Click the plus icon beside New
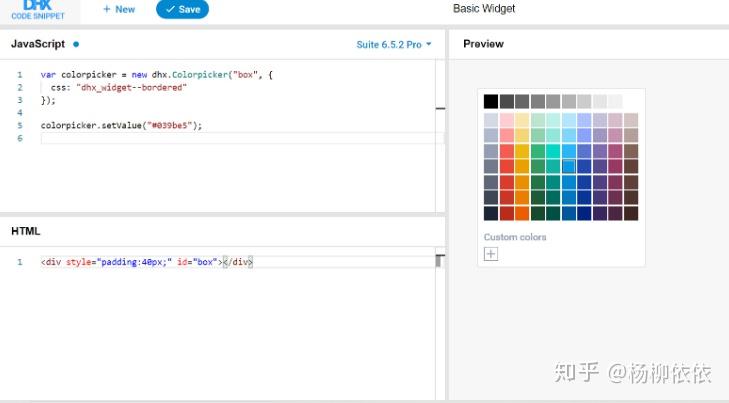 [x=106, y=9]
